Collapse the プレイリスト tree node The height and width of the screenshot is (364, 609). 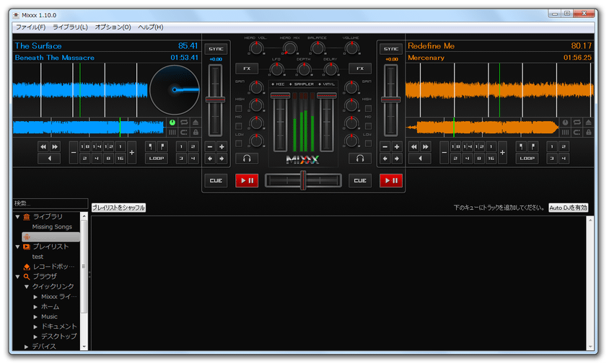[x=17, y=247]
